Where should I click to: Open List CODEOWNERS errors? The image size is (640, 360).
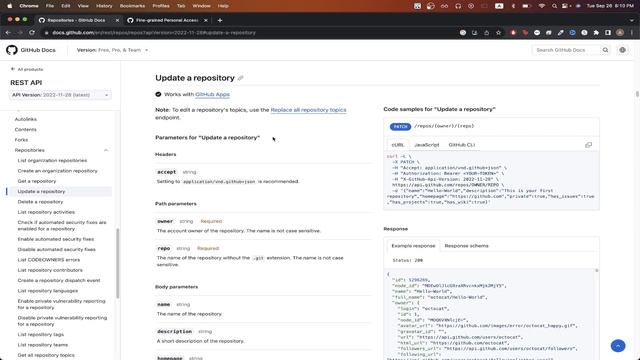(49, 260)
